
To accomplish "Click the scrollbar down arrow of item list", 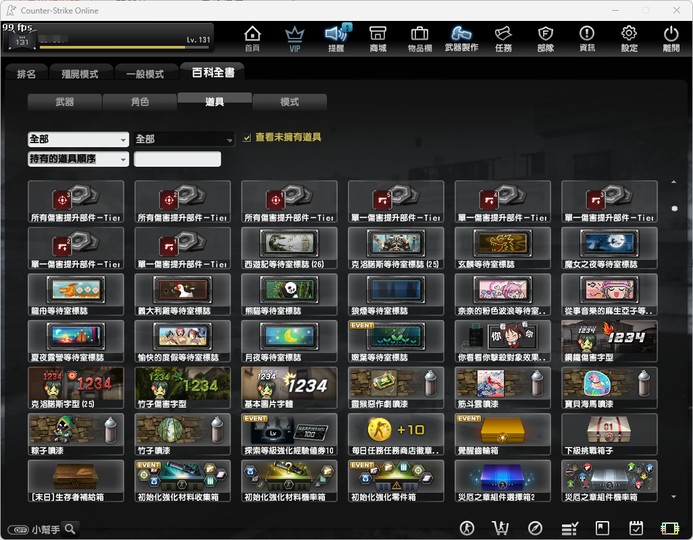I will tap(674, 497).
